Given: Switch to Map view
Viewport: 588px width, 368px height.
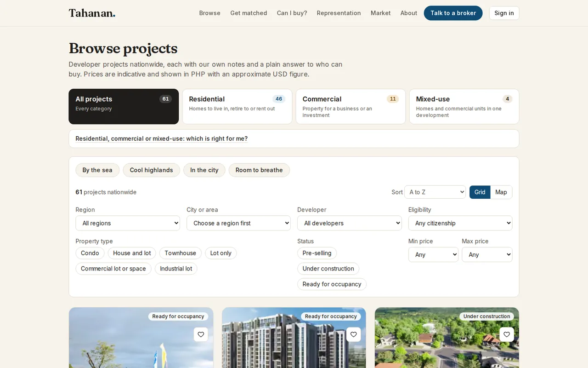Looking at the screenshot, I should pyautogui.click(x=501, y=192).
